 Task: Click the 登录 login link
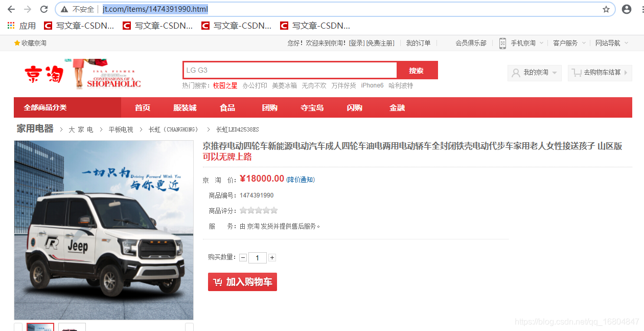point(356,43)
